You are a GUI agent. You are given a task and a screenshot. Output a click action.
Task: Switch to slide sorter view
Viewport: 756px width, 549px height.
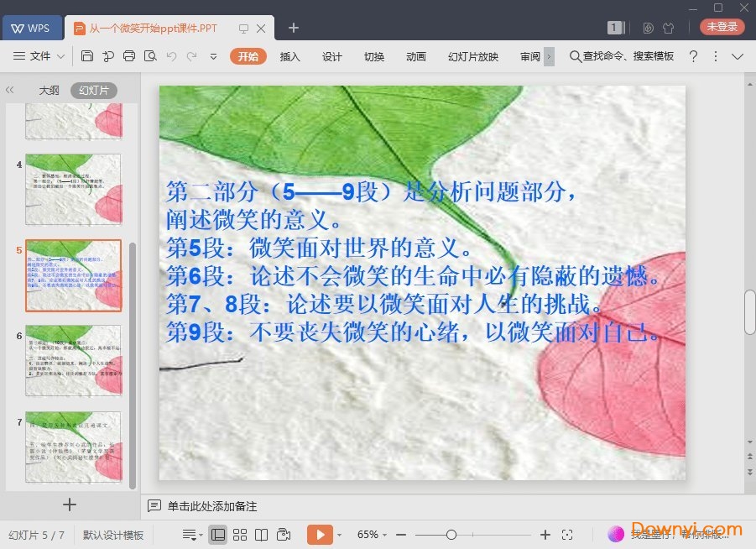(x=240, y=535)
